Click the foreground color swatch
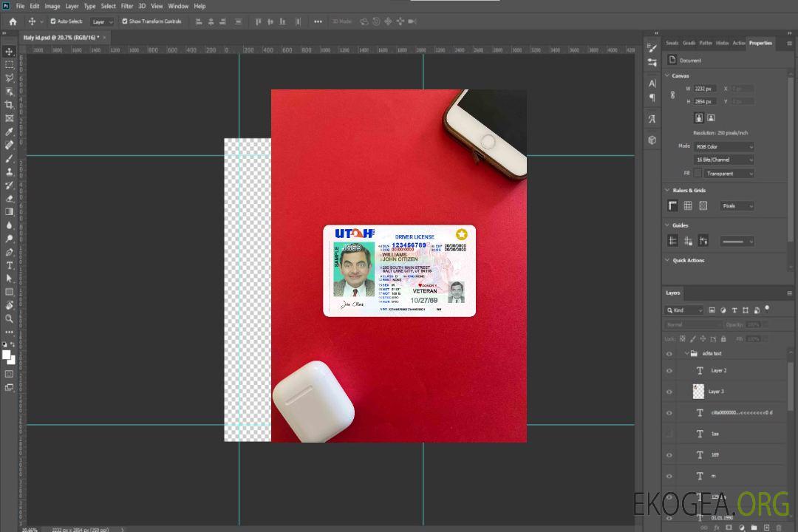The height and width of the screenshot is (532, 798). [7, 355]
